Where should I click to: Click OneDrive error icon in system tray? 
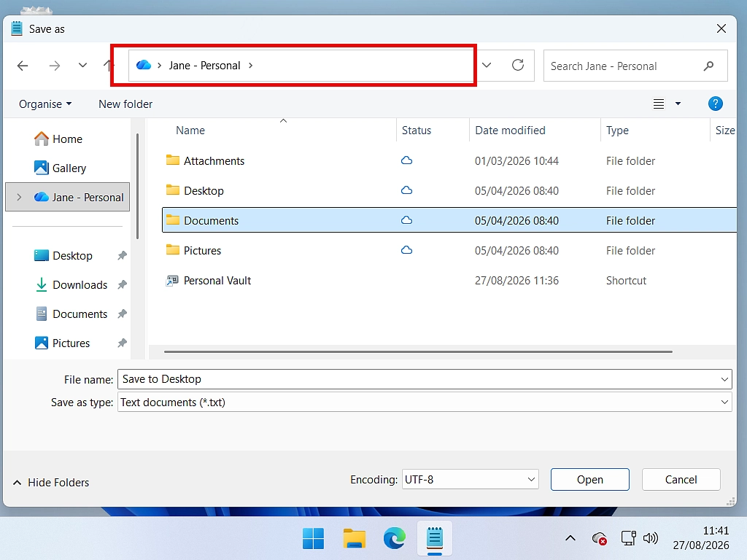pyautogui.click(x=600, y=539)
